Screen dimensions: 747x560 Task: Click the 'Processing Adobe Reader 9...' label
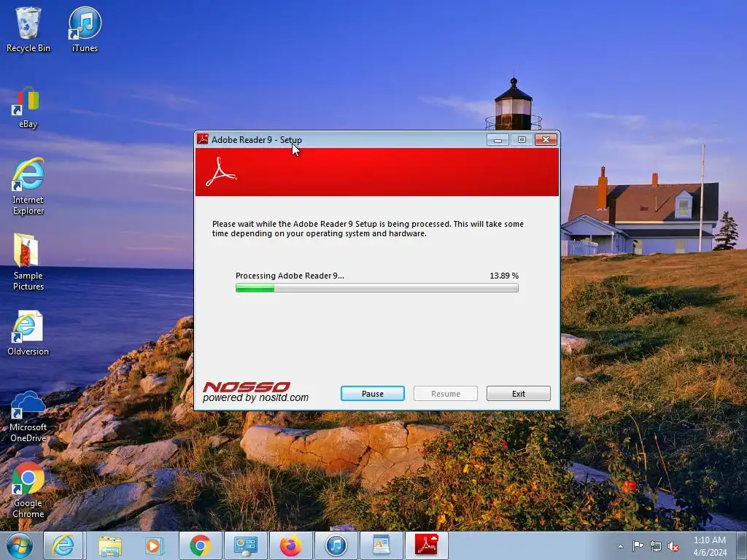(x=290, y=276)
